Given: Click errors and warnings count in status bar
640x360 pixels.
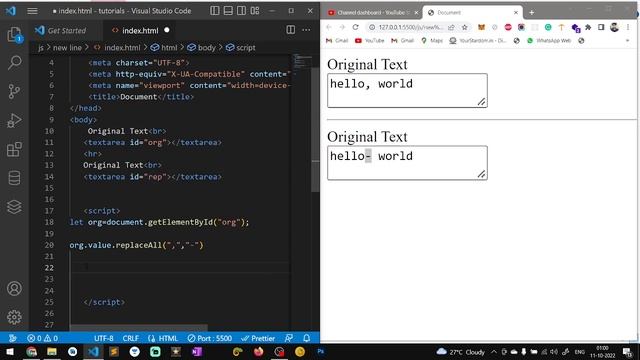Looking at the screenshot, I should point(42,338).
